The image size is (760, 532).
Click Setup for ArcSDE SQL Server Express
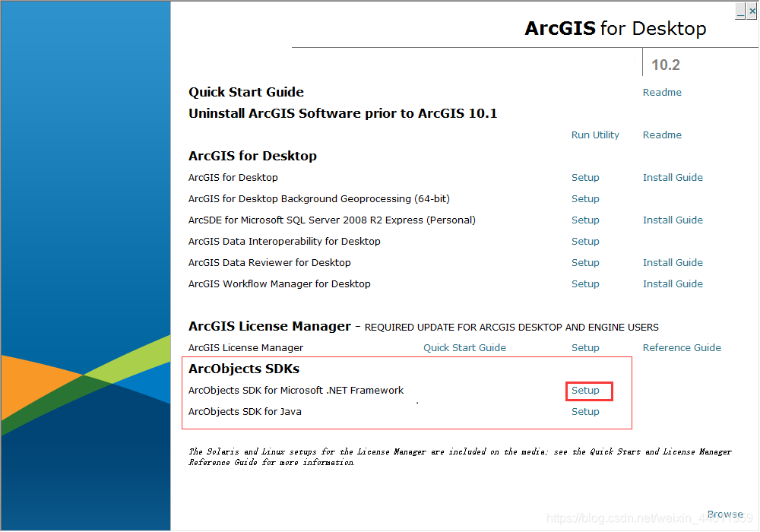pos(585,220)
